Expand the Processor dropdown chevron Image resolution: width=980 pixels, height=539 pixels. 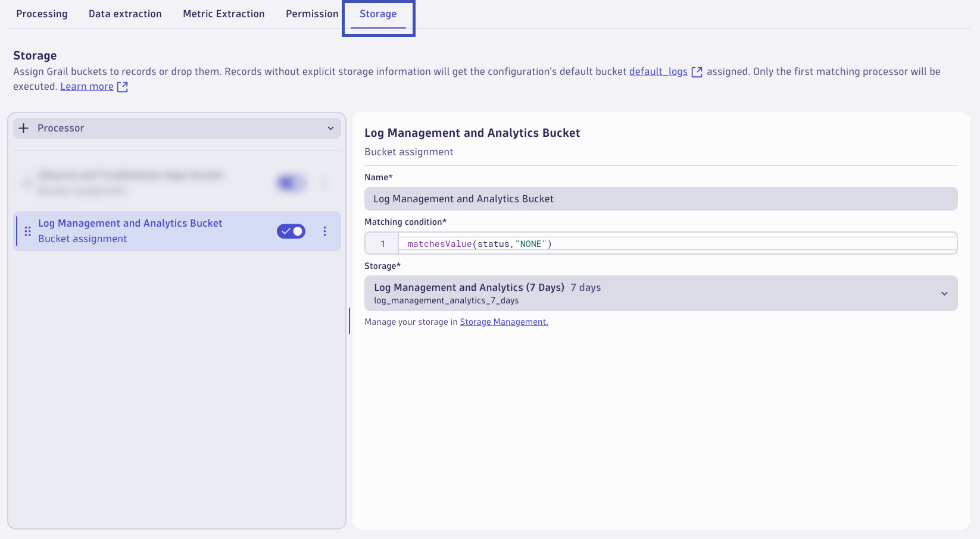(x=330, y=128)
